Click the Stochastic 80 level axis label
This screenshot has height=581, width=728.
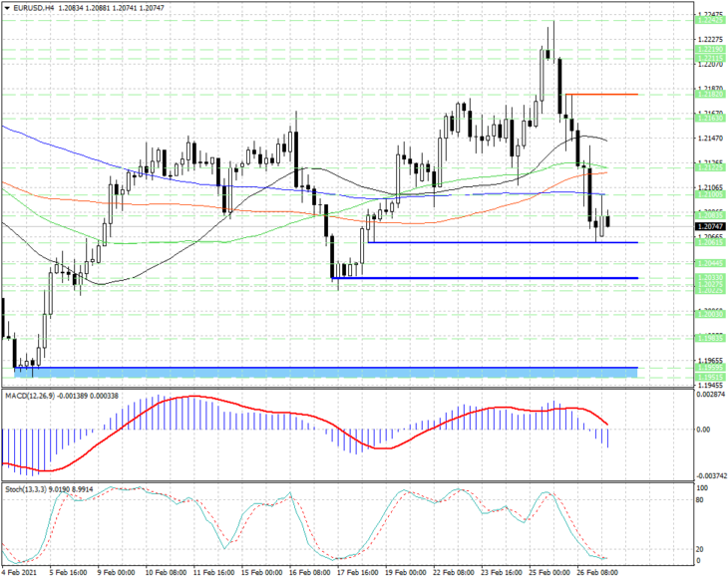pos(700,500)
